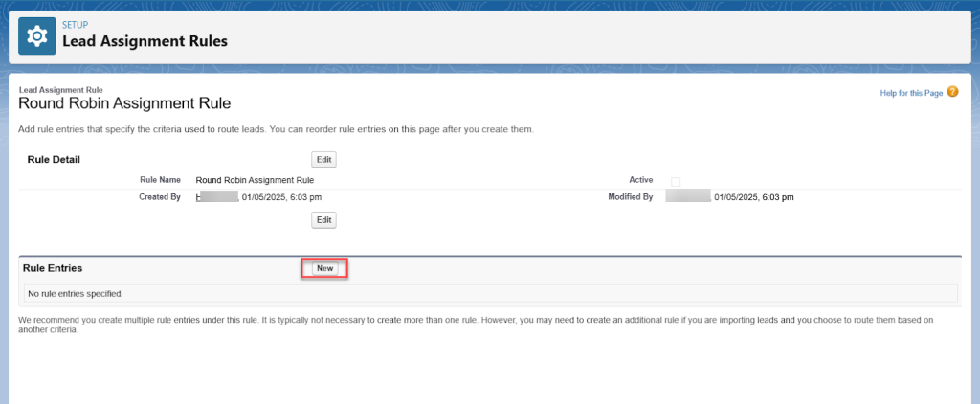Click the Lead Assignment Rules header title
980x404 pixels.
[145, 41]
